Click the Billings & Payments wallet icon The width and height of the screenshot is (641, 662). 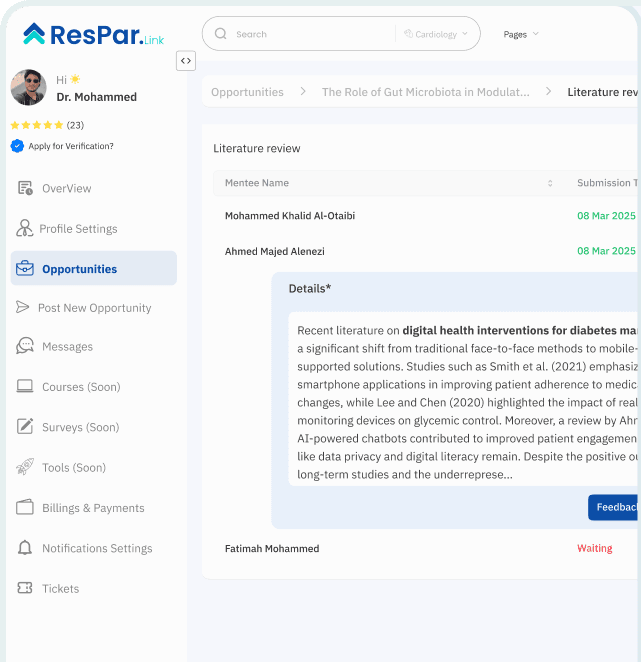tap(25, 507)
